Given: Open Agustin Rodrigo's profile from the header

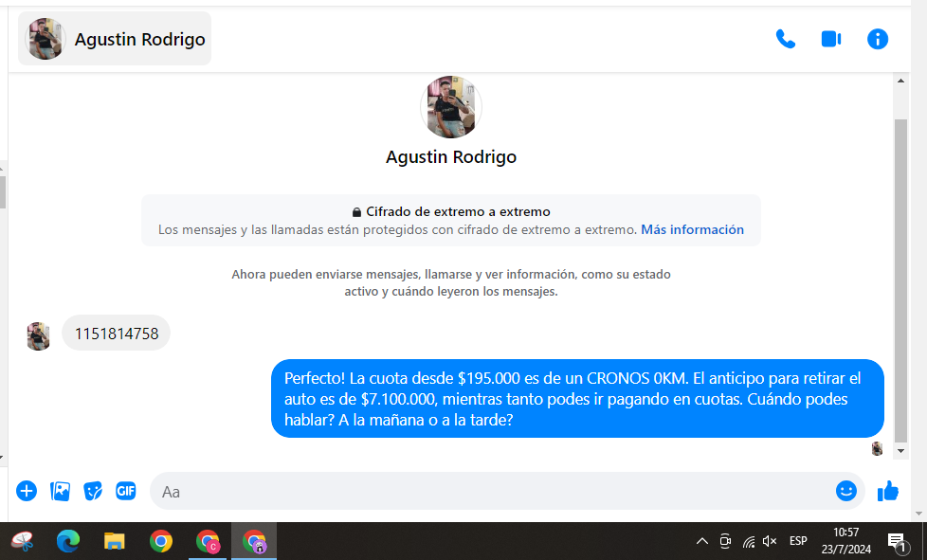Looking at the screenshot, I should tap(116, 39).
